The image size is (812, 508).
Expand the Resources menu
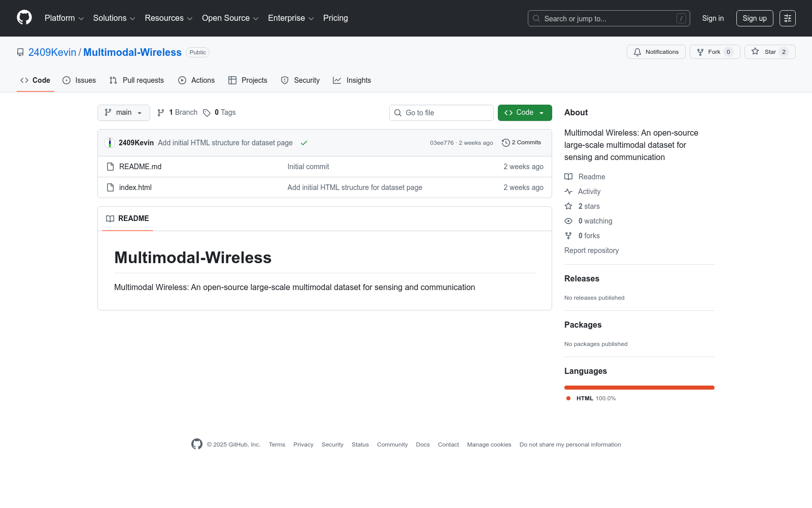[x=168, y=18]
